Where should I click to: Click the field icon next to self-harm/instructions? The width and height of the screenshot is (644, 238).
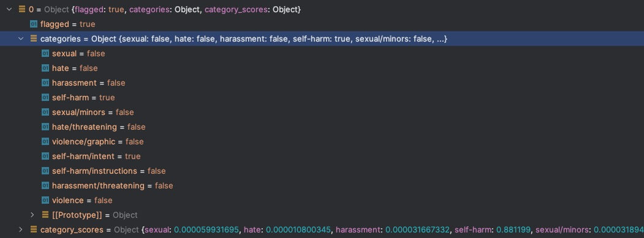pos(45,171)
